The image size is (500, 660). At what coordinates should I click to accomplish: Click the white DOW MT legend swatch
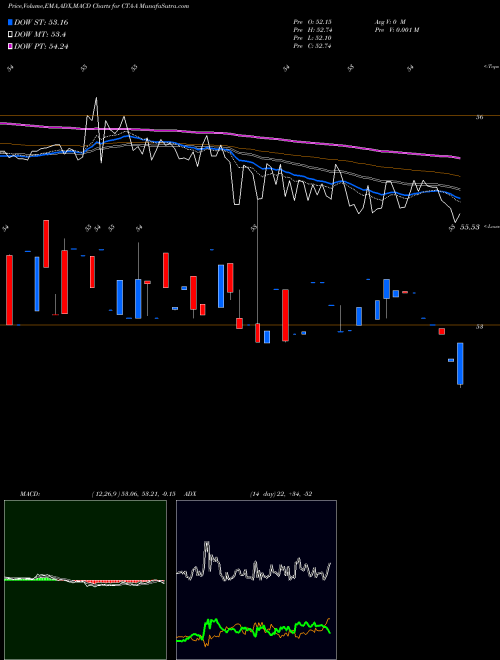pyautogui.click(x=10, y=35)
